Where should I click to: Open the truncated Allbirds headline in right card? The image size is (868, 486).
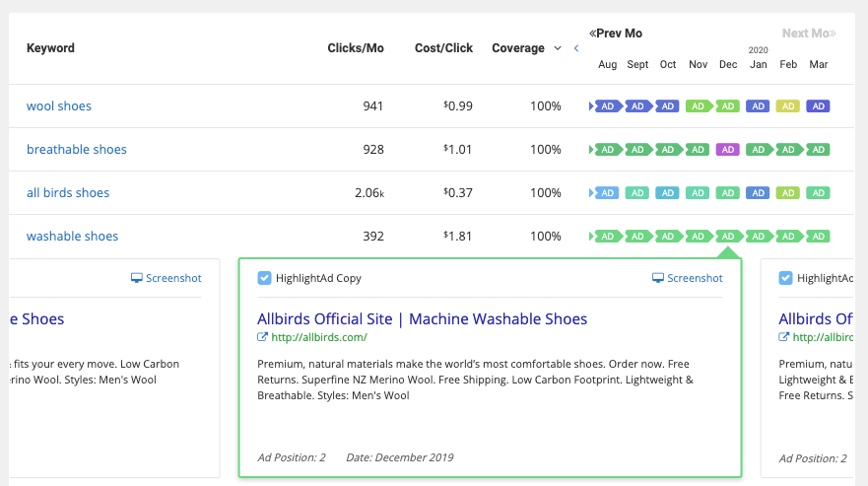[816, 318]
